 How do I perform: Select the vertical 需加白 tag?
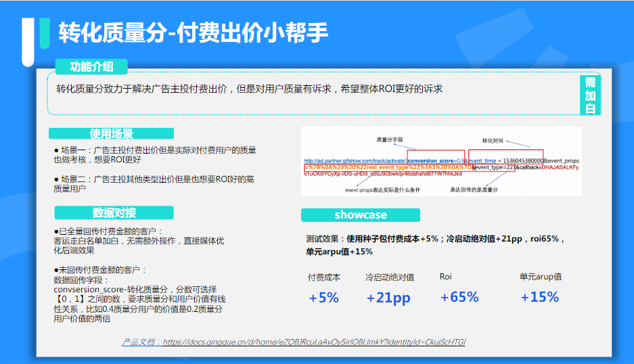pos(590,95)
